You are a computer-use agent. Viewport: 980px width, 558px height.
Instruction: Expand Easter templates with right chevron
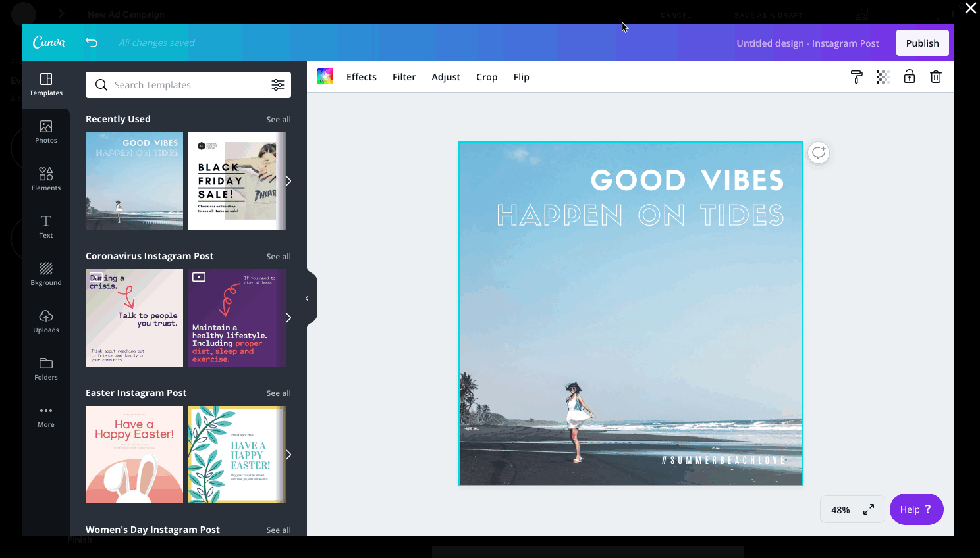pos(288,455)
